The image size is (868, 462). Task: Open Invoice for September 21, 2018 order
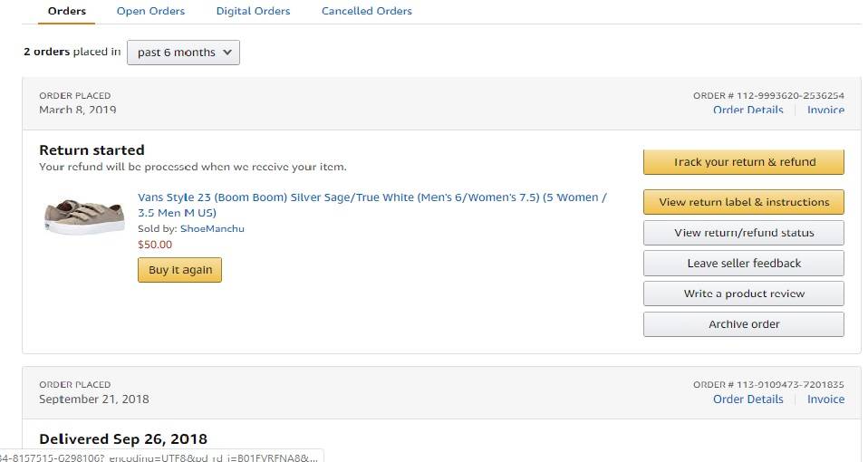pyautogui.click(x=825, y=399)
